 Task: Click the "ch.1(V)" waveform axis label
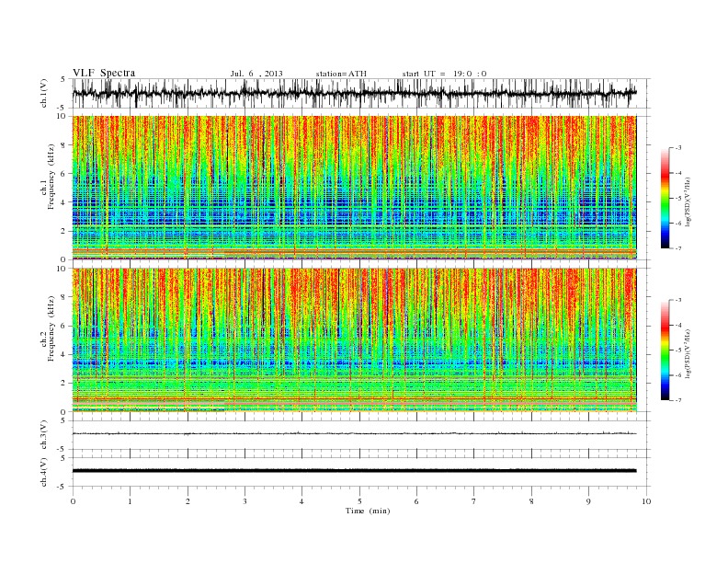[44, 93]
